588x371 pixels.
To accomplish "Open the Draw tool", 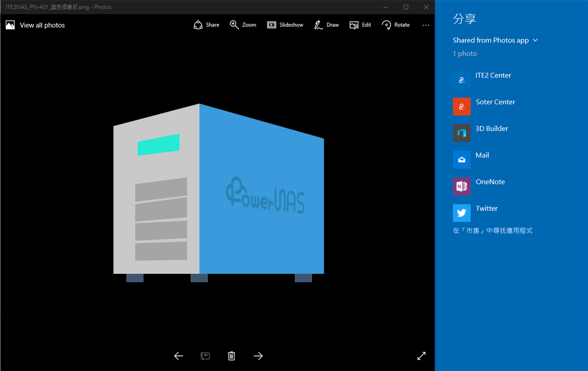I will (326, 25).
